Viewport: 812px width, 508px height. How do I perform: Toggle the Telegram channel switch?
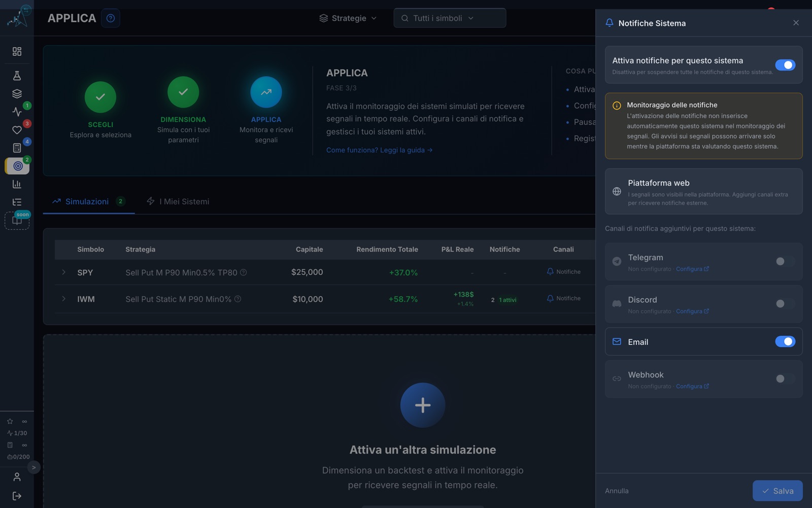(x=785, y=261)
